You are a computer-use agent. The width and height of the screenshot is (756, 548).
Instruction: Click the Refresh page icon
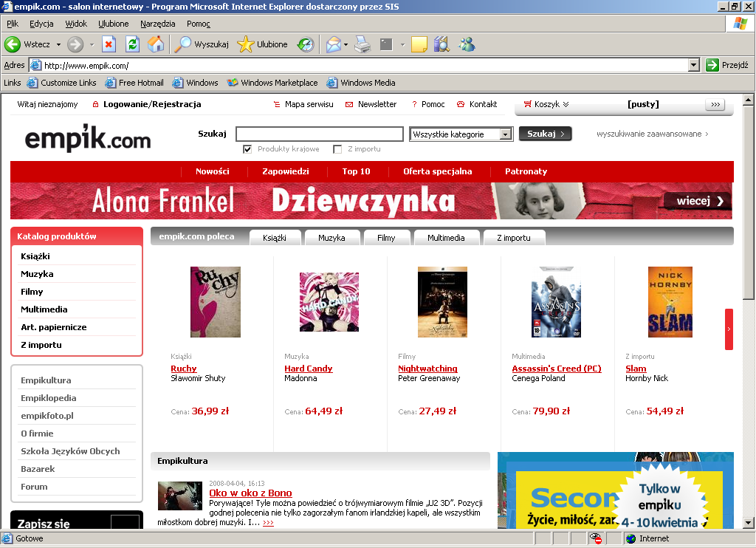(x=133, y=44)
